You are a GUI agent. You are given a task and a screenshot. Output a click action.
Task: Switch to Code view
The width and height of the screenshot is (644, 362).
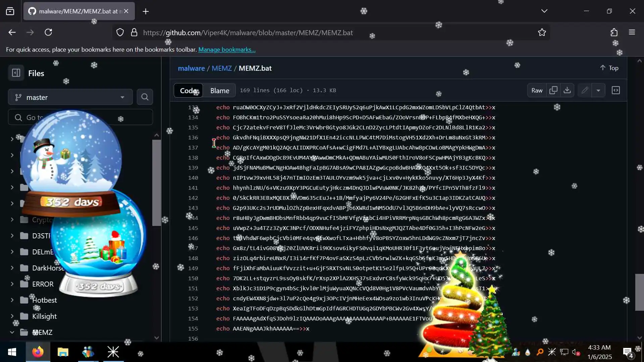[188, 91]
